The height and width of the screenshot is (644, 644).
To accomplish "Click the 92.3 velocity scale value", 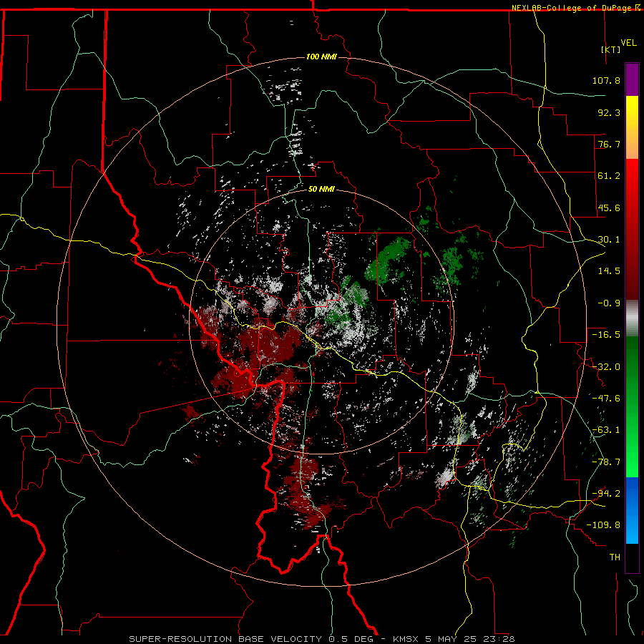I will click(x=609, y=112).
